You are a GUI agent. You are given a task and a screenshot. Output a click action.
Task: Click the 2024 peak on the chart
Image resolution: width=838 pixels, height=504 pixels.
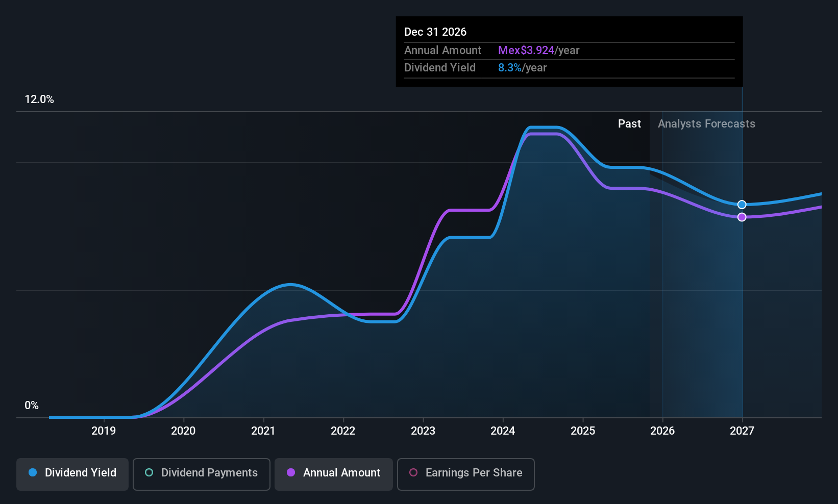point(544,128)
